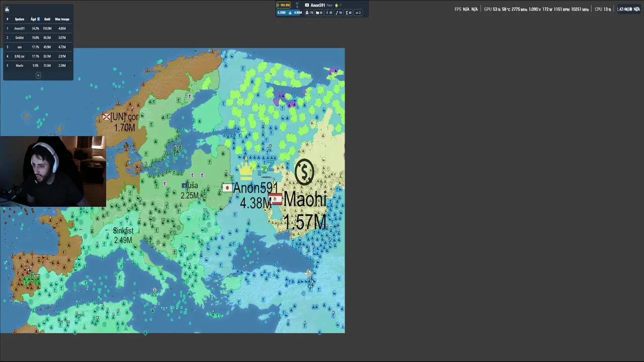Click the Sinkfist 2.49M label on the map
Viewport: 644px width, 362px height.
point(123,235)
